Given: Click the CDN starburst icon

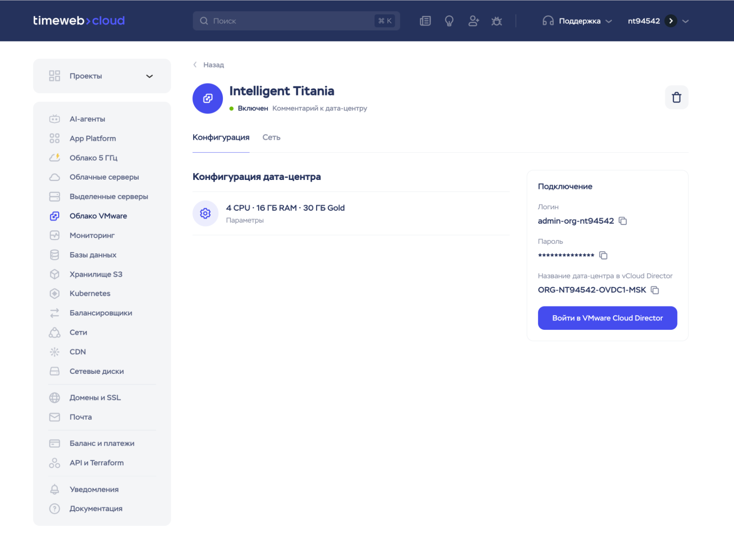Looking at the screenshot, I should pyautogui.click(x=54, y=352).
